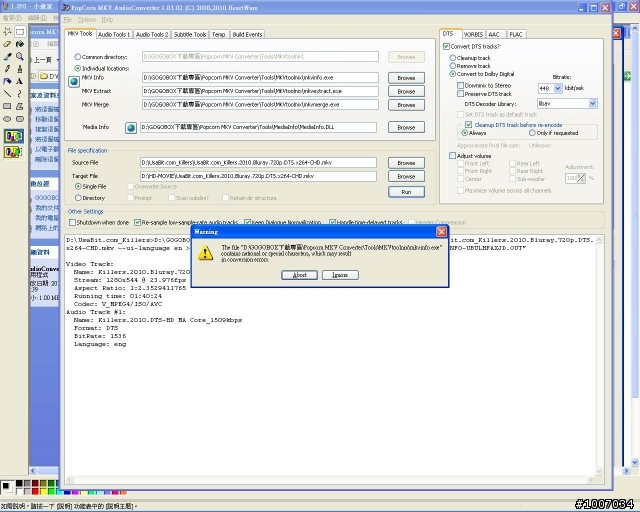Switch to the Audio Tools 2 tab
This screenshot has width=640, height=512.
click(x=152, y=34)
